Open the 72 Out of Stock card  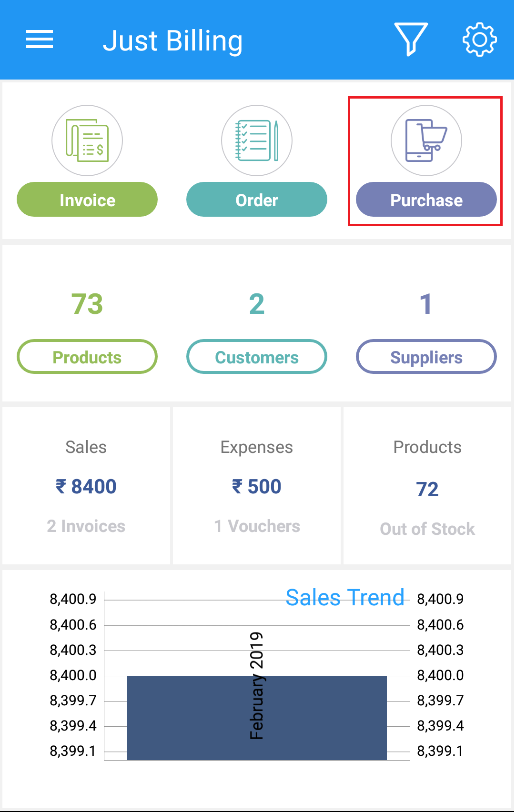[427, 486]
